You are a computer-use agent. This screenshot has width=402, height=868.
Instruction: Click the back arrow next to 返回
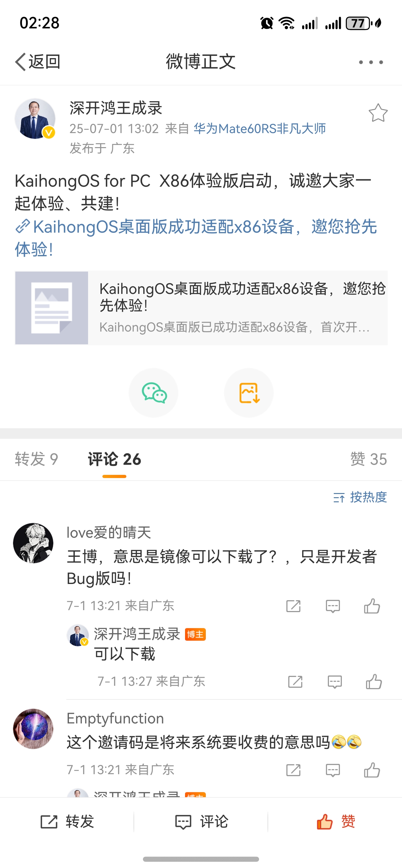[x=19, y=62]
